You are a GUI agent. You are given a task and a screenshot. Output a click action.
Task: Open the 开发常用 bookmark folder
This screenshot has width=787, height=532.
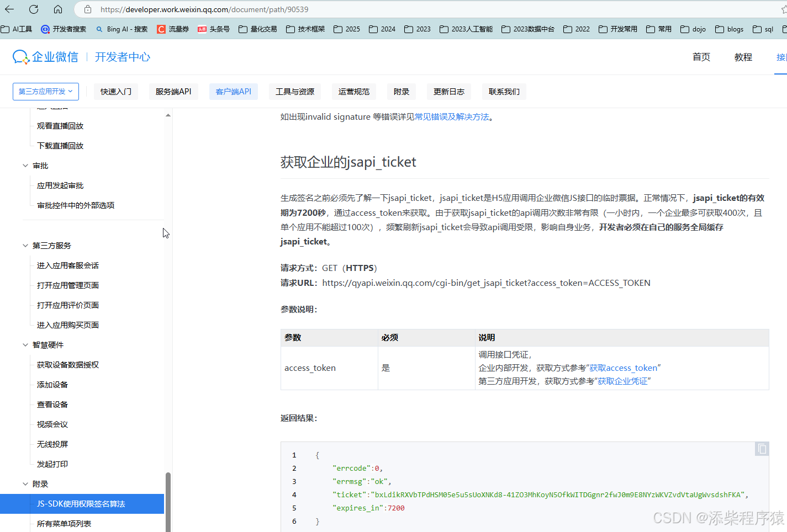pos(618,29)
